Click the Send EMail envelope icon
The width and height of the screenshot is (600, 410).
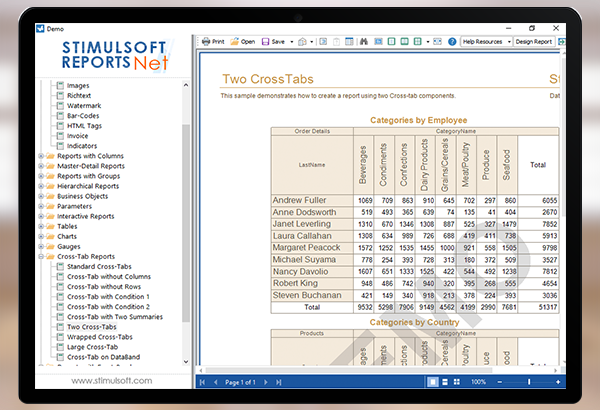pos(302,41)
